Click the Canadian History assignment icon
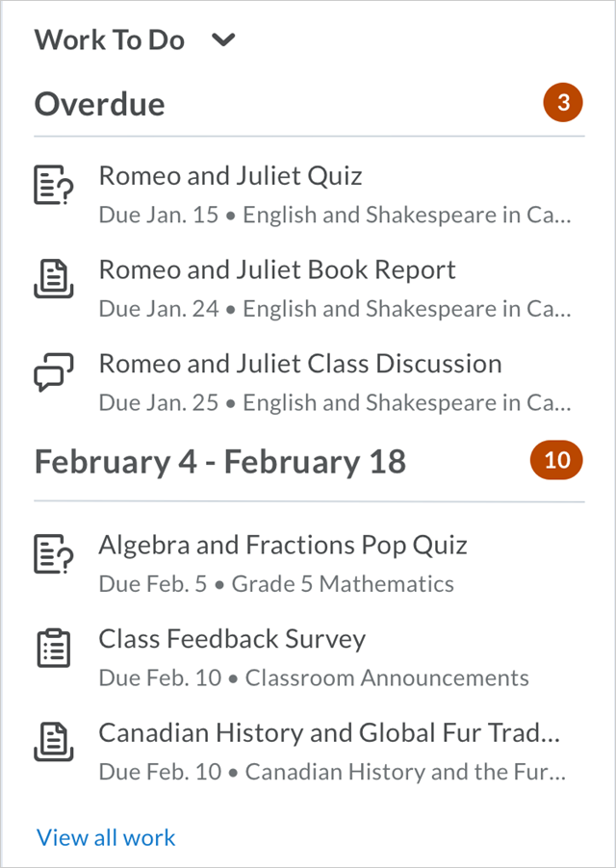This screenshot has width=616, height=868. [x=54, y=741]
